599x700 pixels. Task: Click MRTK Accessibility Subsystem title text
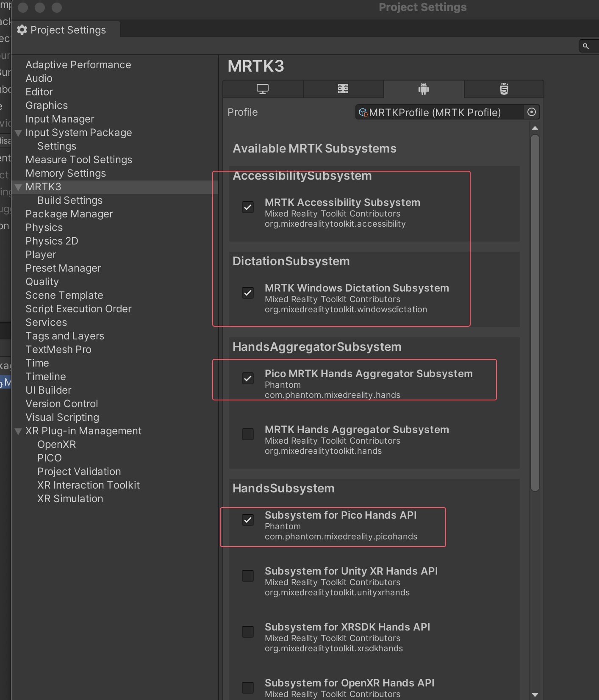pos(342,203)
